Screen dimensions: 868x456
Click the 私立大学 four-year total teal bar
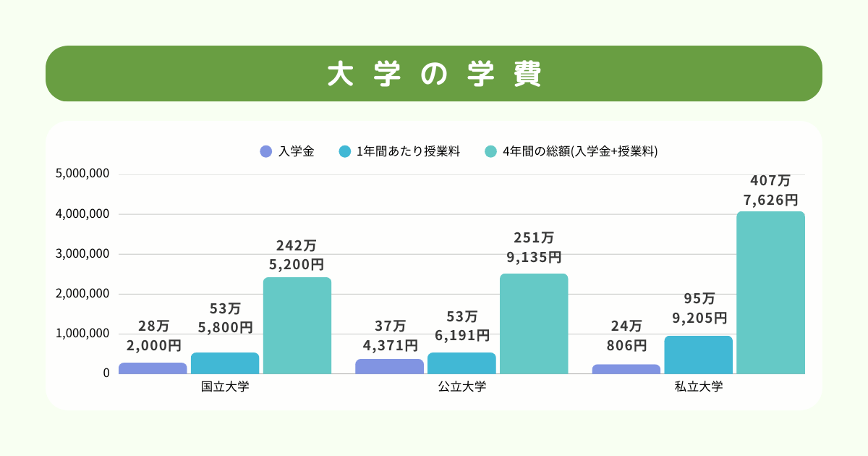[x=771, y=292]
